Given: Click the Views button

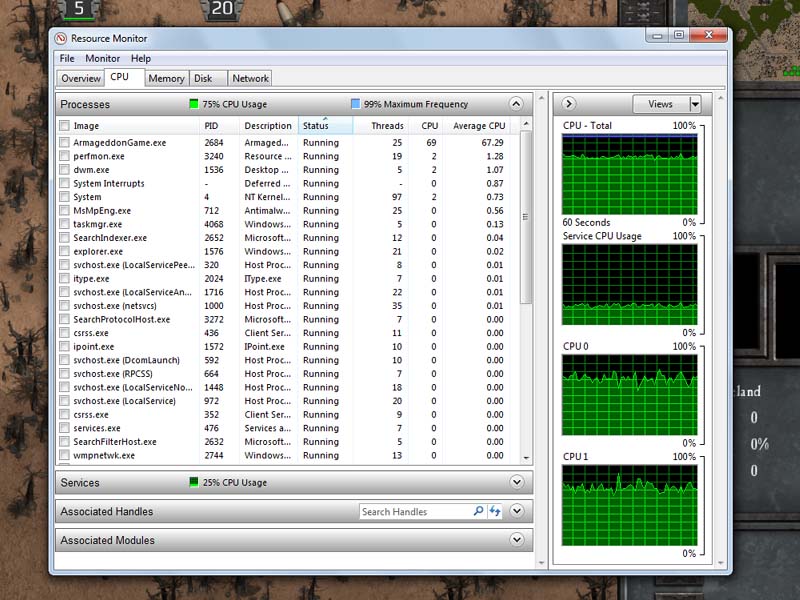Looking at the screenshot, I should 661,104.
